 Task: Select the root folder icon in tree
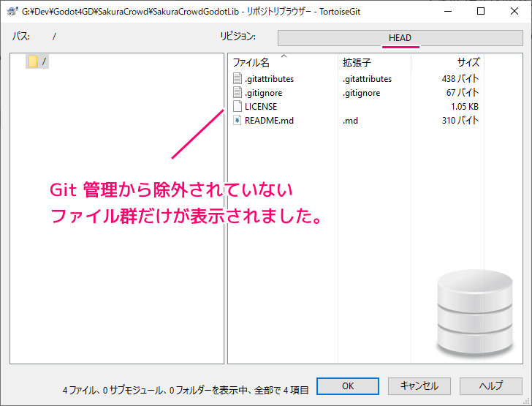(x=33, y=61)
